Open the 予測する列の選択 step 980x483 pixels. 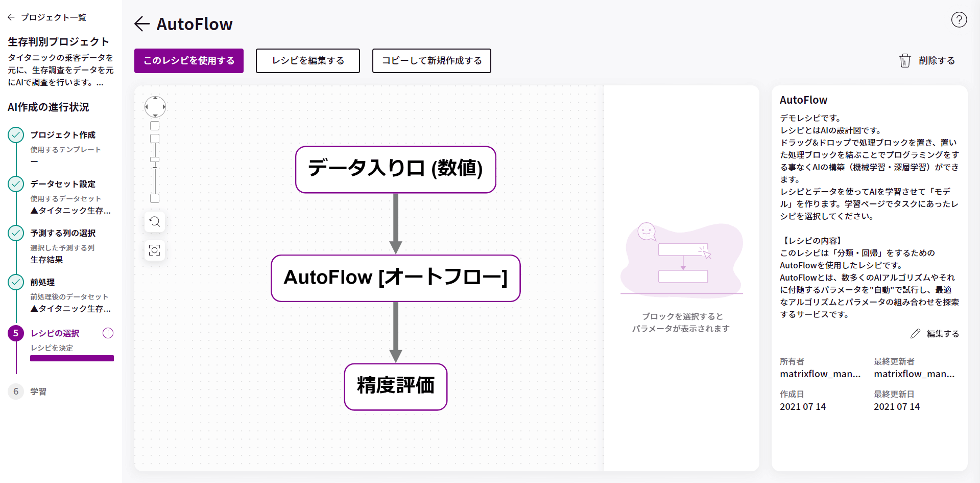tap(63, 233)
